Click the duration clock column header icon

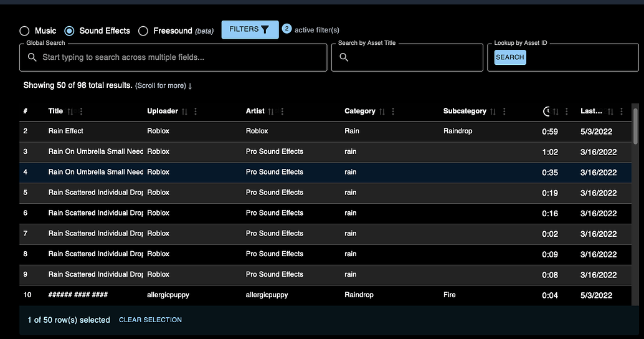(546, 112)
